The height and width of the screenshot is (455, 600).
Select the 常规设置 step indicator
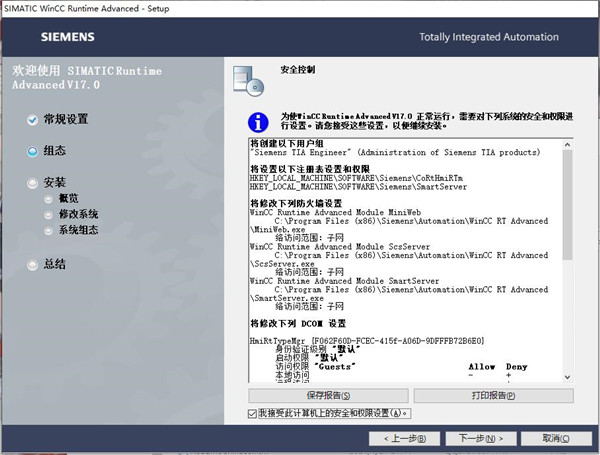click(x=33, y=120)
